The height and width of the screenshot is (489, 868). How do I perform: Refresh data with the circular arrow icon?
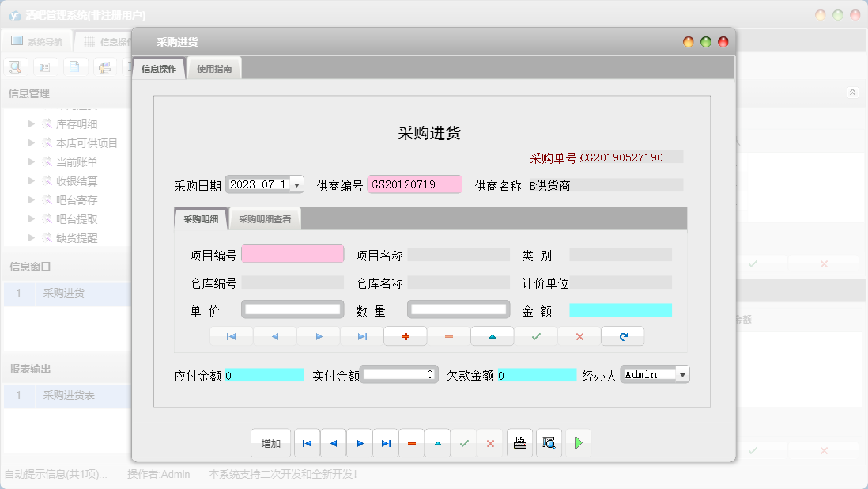click(622, 335)
